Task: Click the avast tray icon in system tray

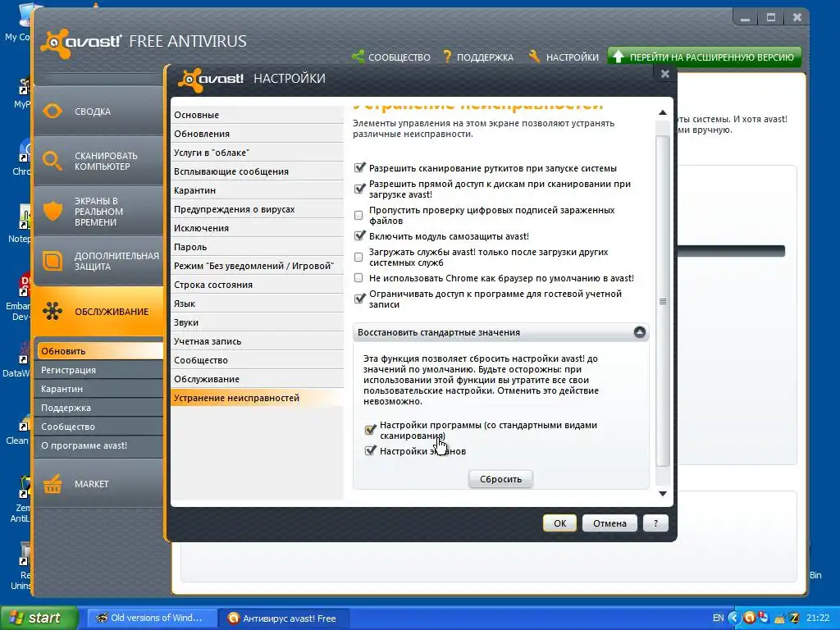Action: point(750,618)
